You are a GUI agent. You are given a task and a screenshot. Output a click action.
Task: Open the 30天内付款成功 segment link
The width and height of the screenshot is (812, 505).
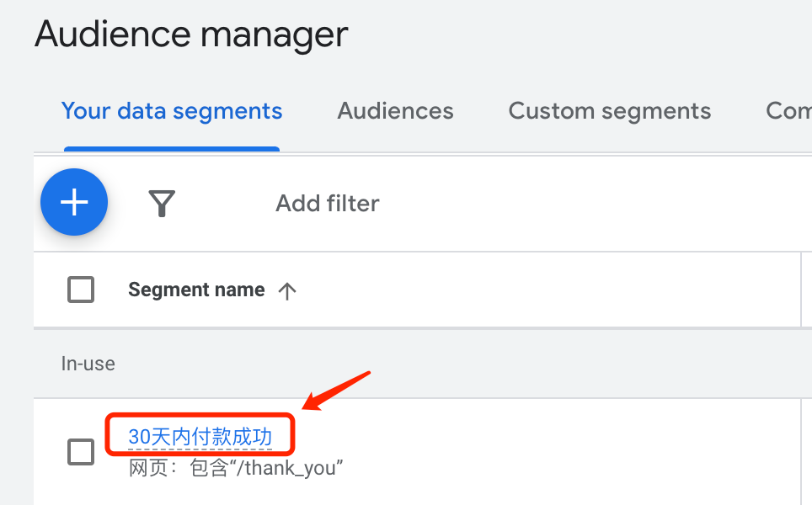[200, 436]
